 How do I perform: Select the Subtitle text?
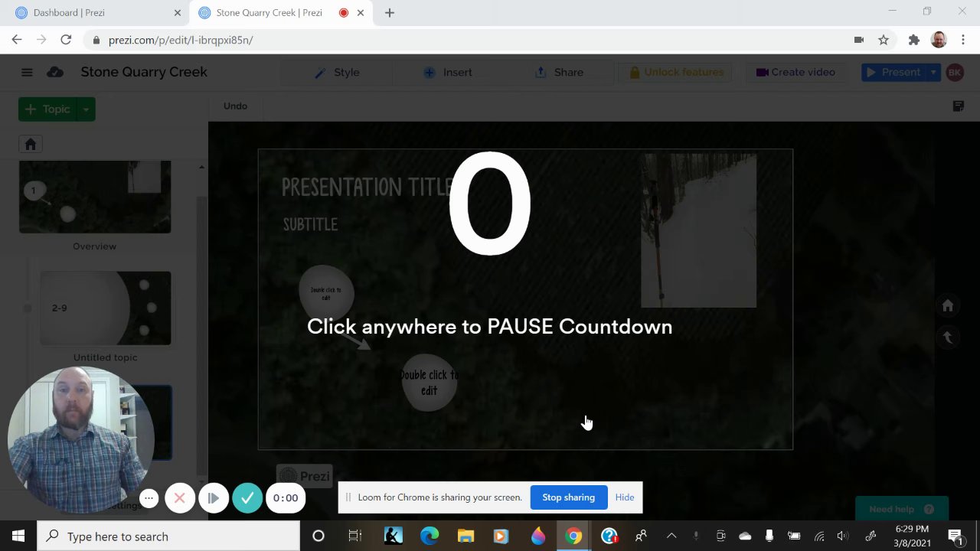point(310,224)
